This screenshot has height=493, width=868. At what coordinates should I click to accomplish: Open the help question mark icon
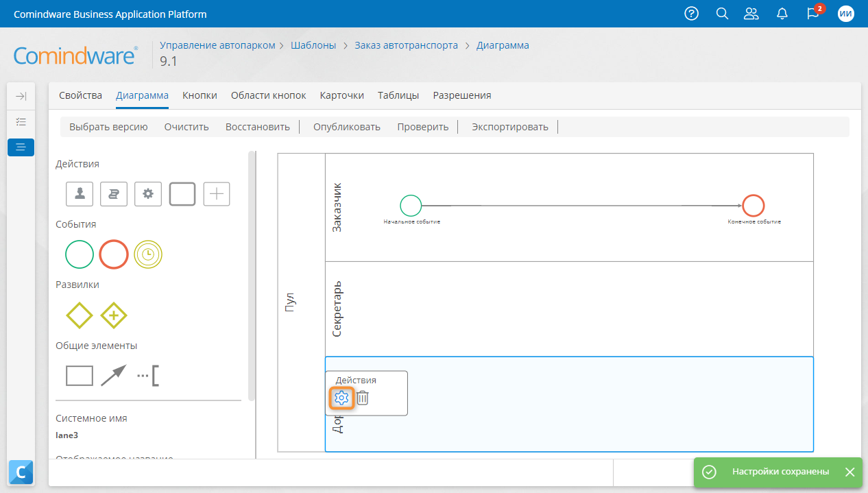point(692,14)
